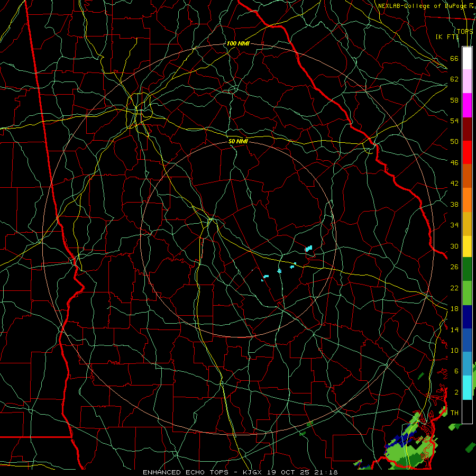The height and width of the screenshot is (476, 476).
Task: Click the legend value '34'
Action: click(x=454, y=225)
